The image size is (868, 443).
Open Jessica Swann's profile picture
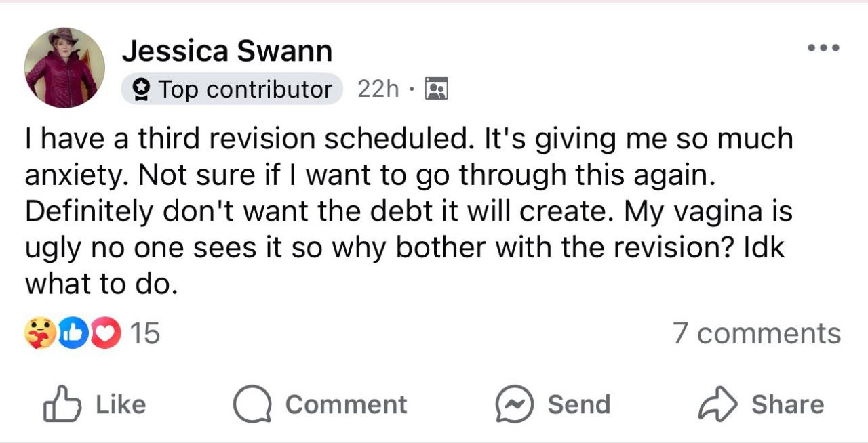tap(64, 68)
